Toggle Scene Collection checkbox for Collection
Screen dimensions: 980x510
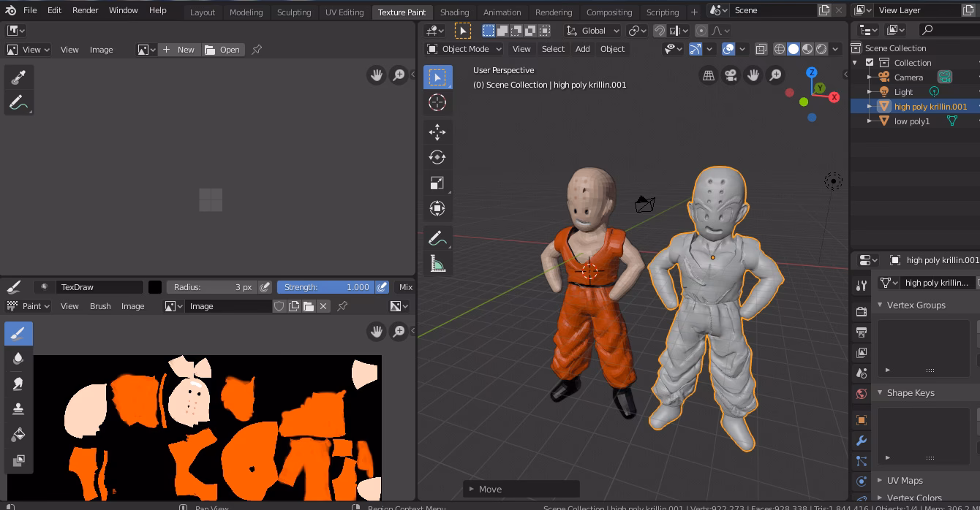point(870,63)
